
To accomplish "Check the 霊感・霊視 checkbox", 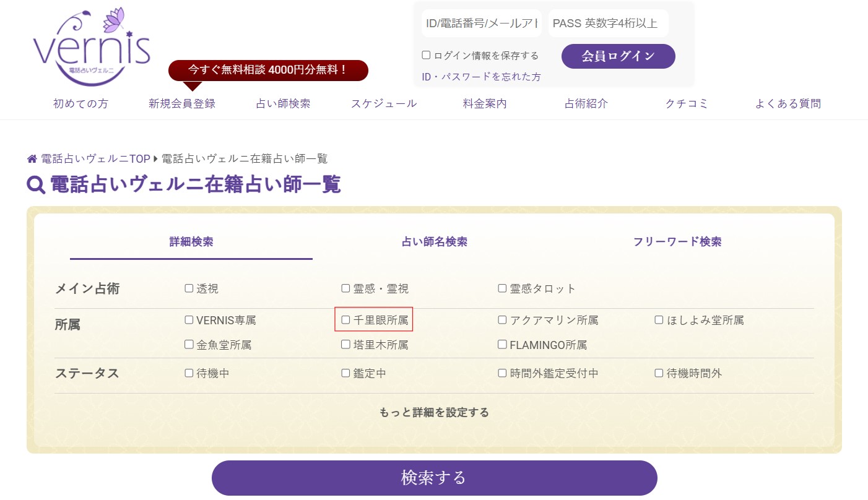I will (345, 287).
